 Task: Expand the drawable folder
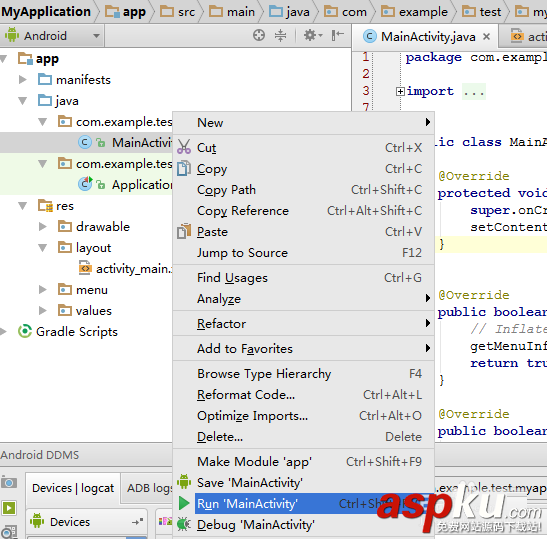[x=43, y=227]
